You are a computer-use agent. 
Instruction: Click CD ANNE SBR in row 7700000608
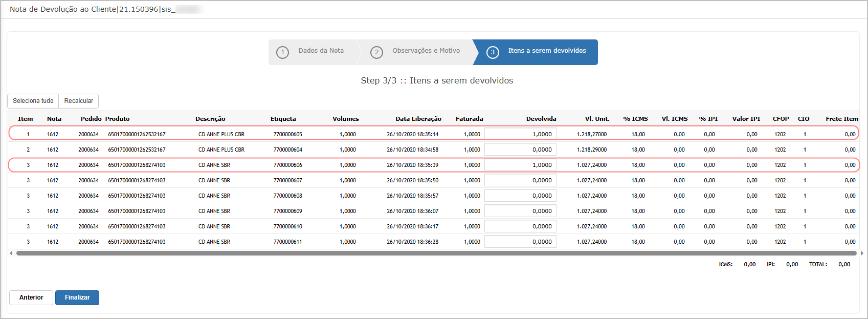(x=214, y=196)
